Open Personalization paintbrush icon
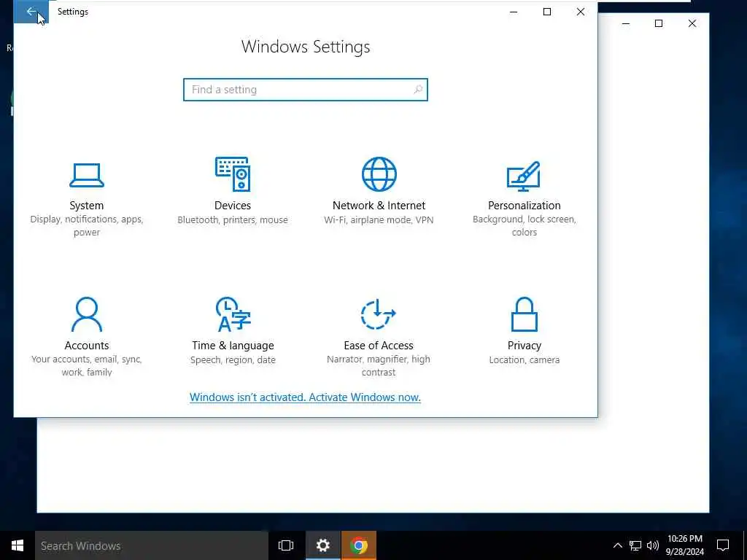This screenshot has width=747, height=560. pos(524,176)
